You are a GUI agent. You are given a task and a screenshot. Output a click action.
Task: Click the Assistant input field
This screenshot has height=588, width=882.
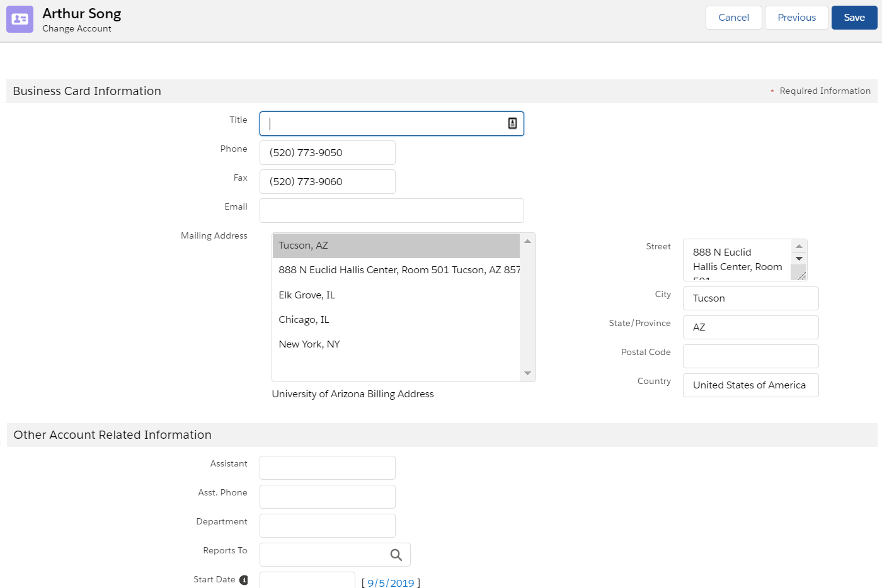(x=327, y=467)
